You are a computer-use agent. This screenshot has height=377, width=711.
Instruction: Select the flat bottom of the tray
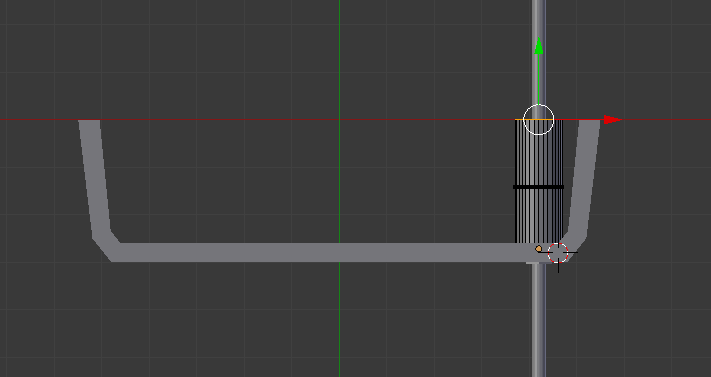tap(317, 252)
